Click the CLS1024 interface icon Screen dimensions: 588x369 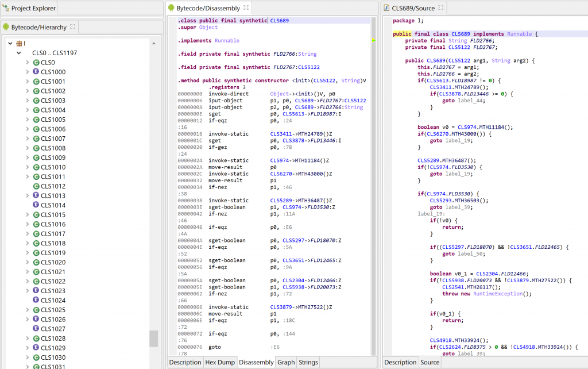[x=36, y=300]
